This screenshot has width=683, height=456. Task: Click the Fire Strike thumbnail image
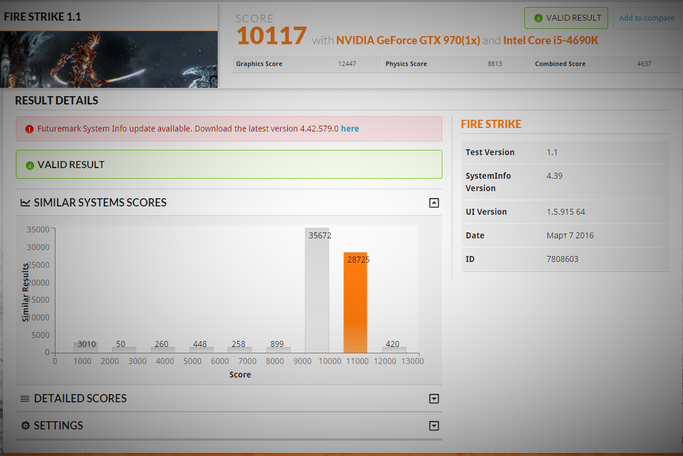pyautogui.click(x=109, y=59)
